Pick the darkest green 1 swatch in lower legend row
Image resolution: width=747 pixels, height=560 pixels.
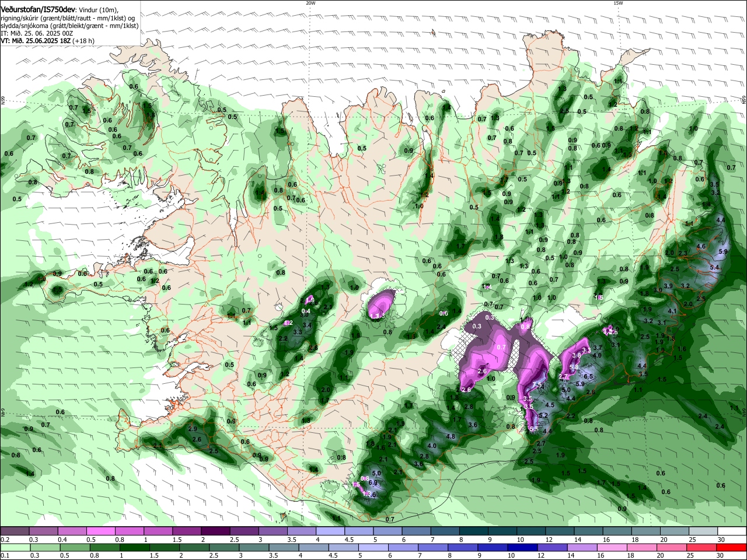click(135, 548)
